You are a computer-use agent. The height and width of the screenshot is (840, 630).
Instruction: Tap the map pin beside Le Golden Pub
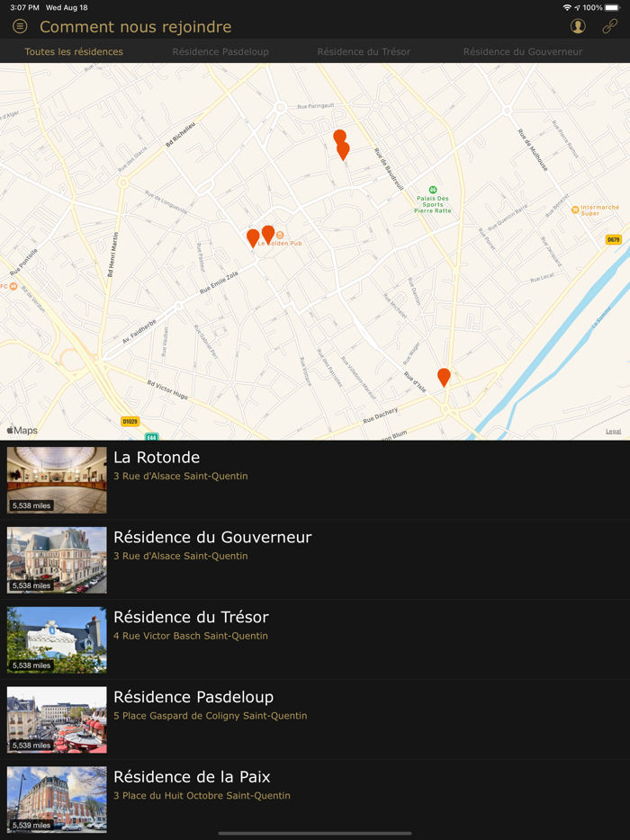[268, 234]
